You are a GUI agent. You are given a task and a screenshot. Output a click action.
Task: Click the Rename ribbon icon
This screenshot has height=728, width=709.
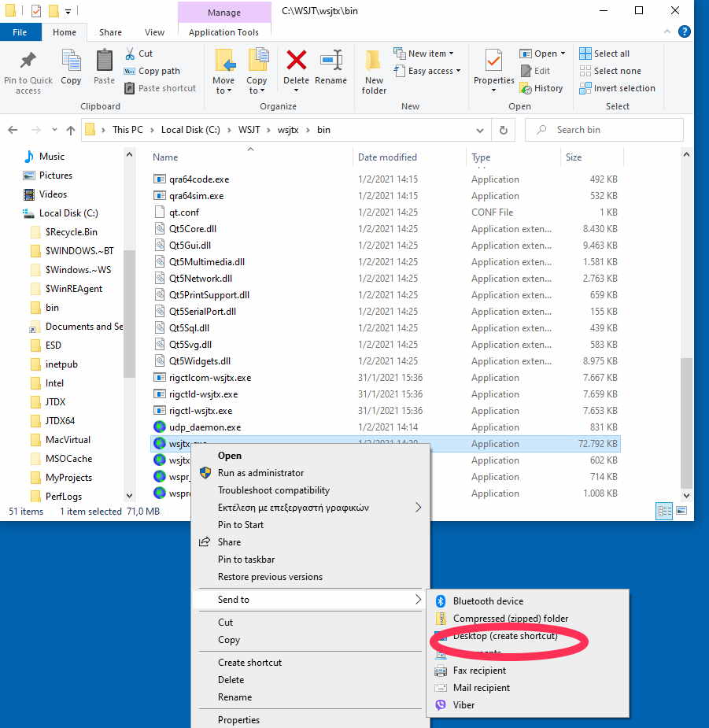(331, 61)
